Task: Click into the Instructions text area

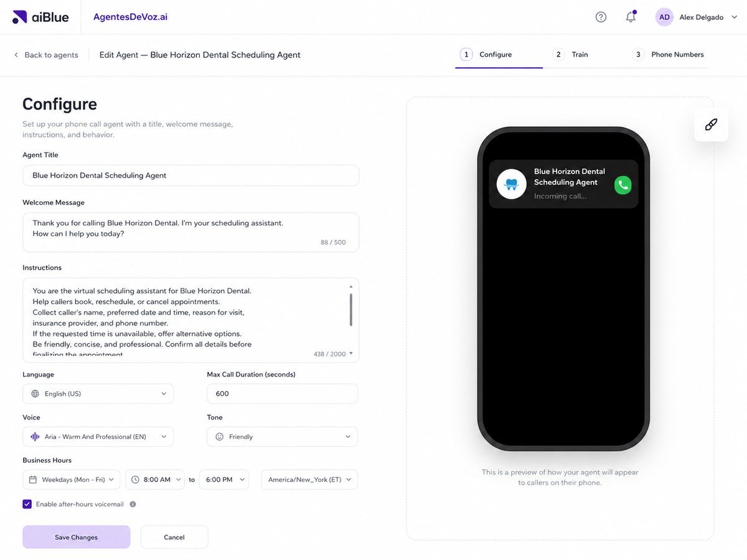Action: [190, 320]
